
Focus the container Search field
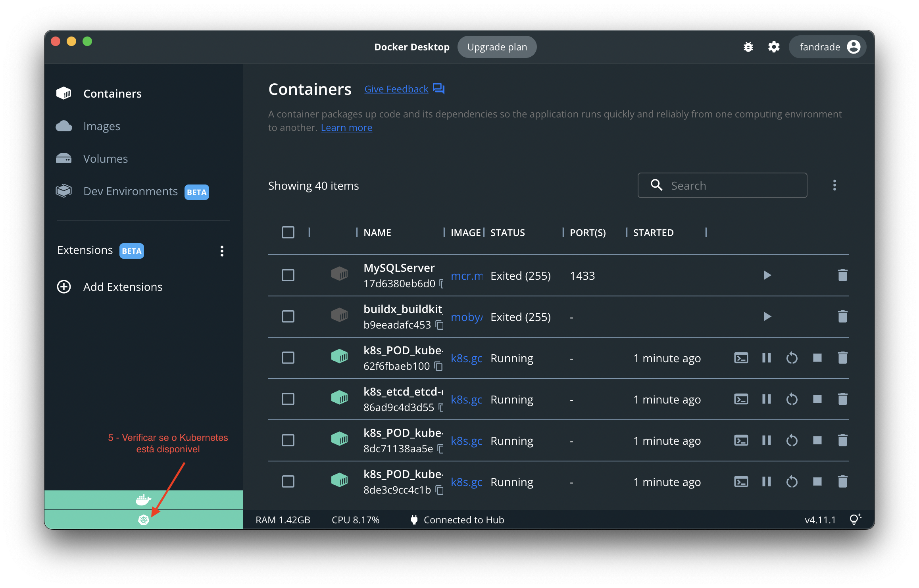(722, 185)
